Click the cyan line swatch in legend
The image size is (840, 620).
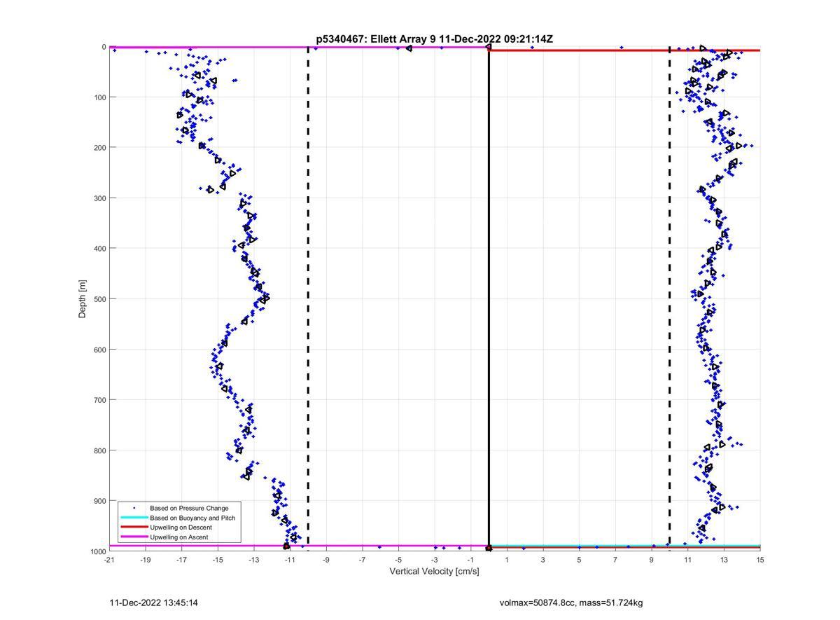pyautogui.click(x=134, y=518)
